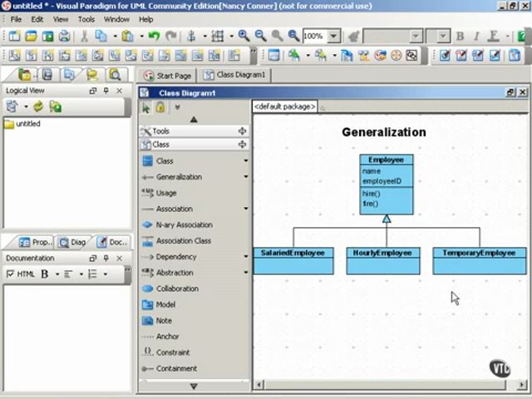This screenshot has width=532, height=399.
Task: Open the Tools menu
Action: [x=86, y=19]
